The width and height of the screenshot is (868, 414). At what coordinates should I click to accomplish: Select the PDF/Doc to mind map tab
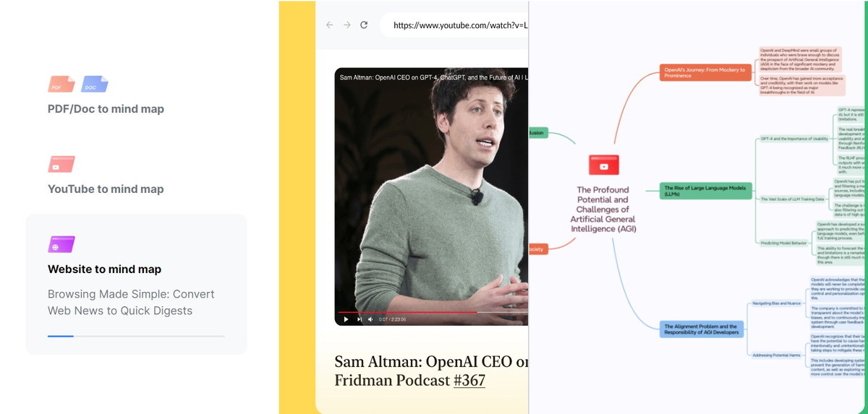106,109
